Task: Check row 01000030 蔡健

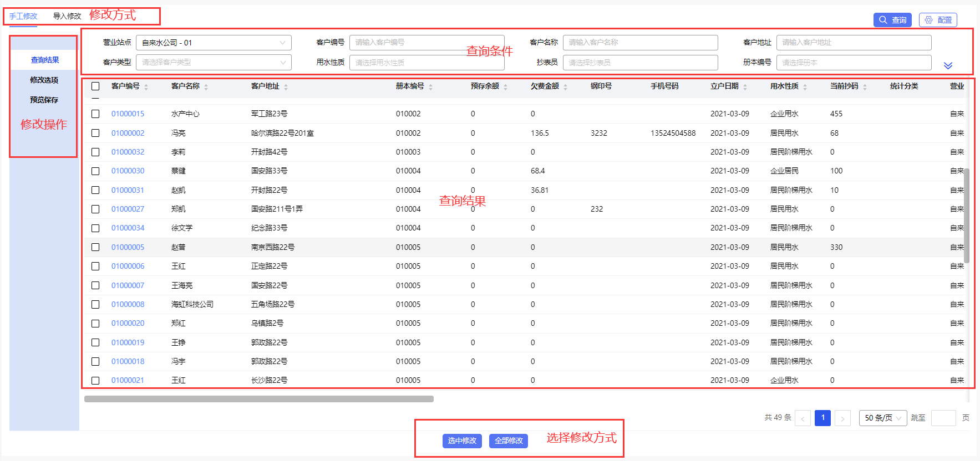Action: coord(95,171)
